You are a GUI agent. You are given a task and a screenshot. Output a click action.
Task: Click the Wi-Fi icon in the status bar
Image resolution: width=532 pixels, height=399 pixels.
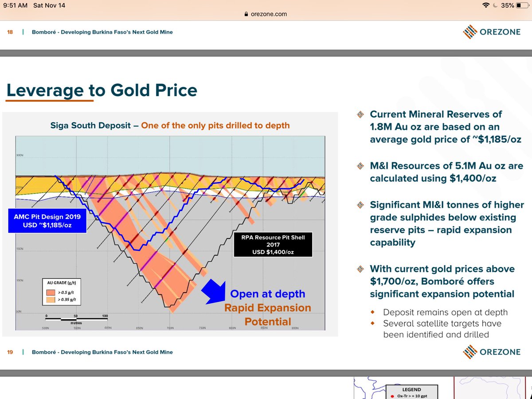tap(485, 5)
